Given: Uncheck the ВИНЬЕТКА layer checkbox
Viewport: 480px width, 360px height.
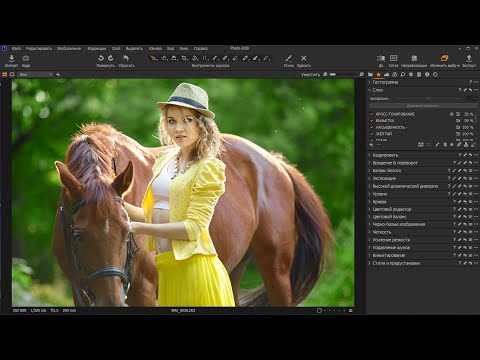Looking at the screenshot, I should click(372, 121).
